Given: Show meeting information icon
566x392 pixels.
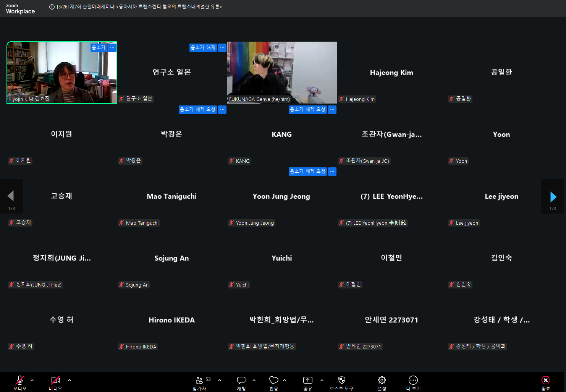Looking at the screenshot, I should (52, 7).
